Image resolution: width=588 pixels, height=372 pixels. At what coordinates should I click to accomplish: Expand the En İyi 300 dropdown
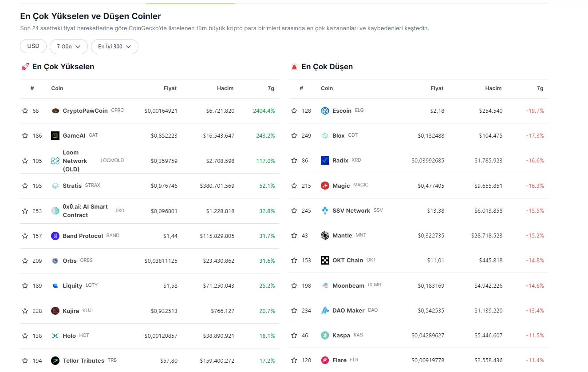coord(114,47)
